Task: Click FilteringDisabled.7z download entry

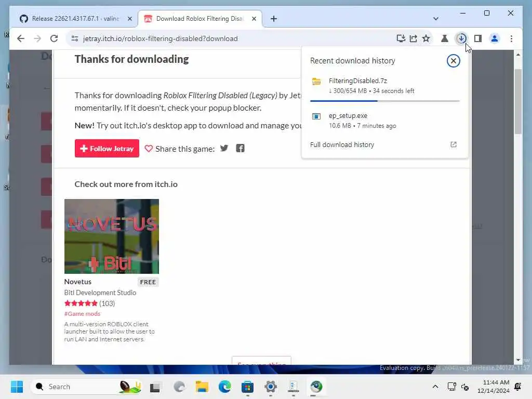Action: [385, 86]
